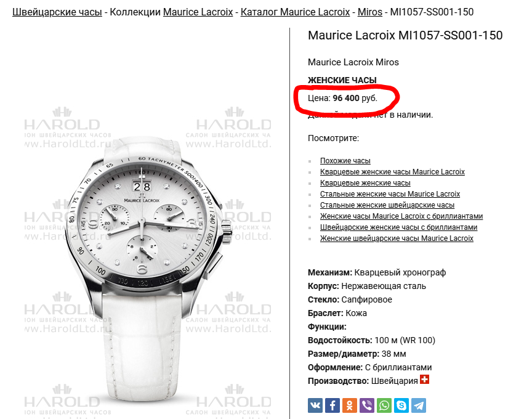Share the page on Facebook
This screenshot has width=532, height=419.
332,405
